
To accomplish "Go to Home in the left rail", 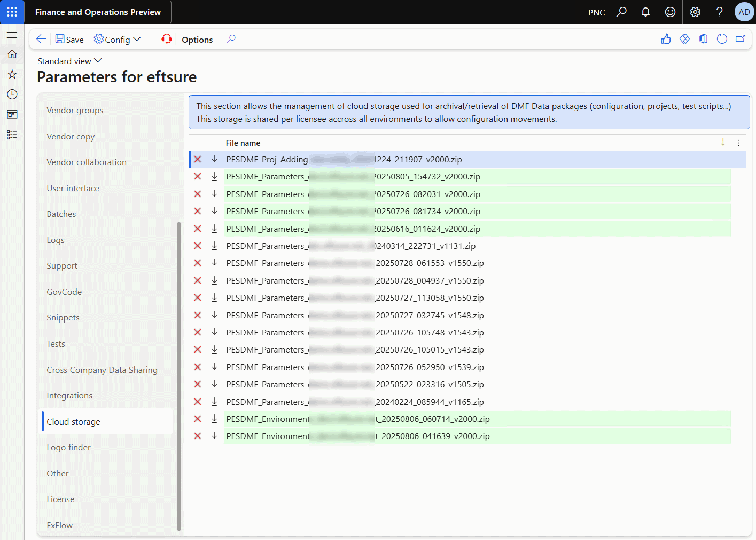I will pyautogui.click(x=12, y=54).
